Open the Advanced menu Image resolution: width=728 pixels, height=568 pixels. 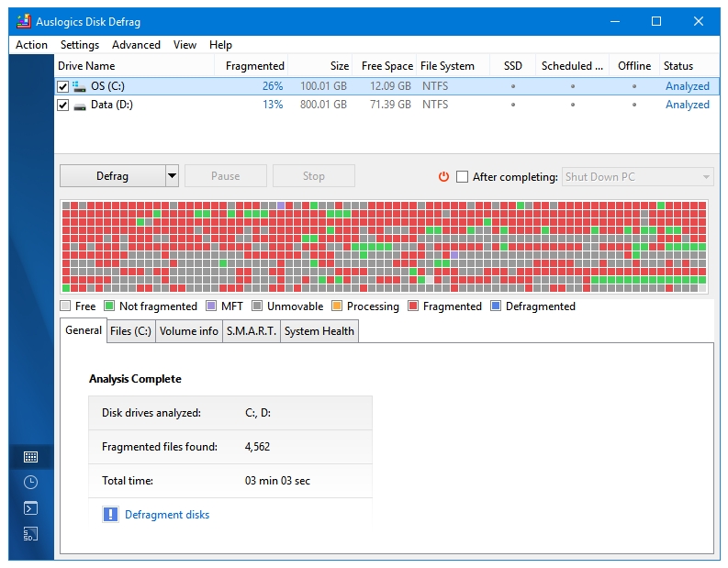(x=136, y=45)
